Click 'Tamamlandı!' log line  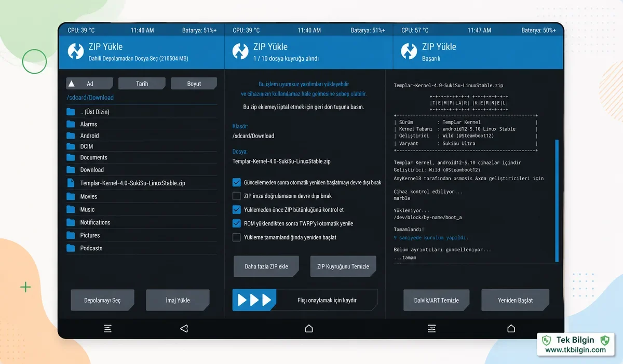coord(409,229)
